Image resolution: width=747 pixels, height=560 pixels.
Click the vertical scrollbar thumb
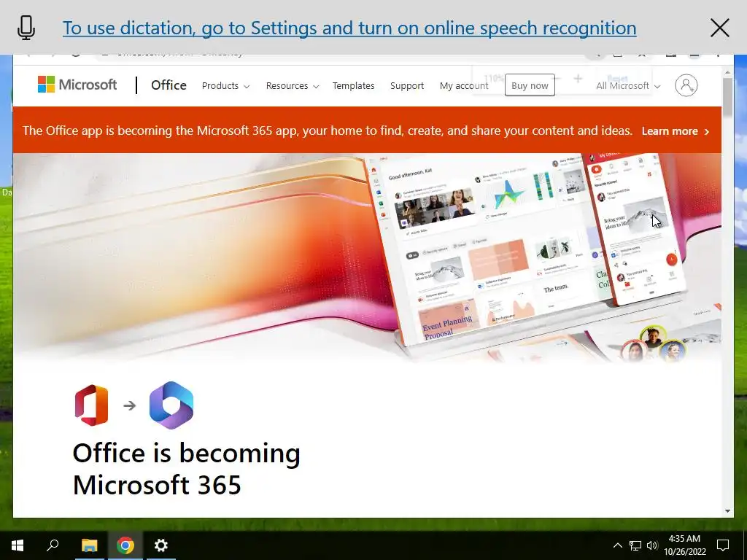tap(727, 97)
